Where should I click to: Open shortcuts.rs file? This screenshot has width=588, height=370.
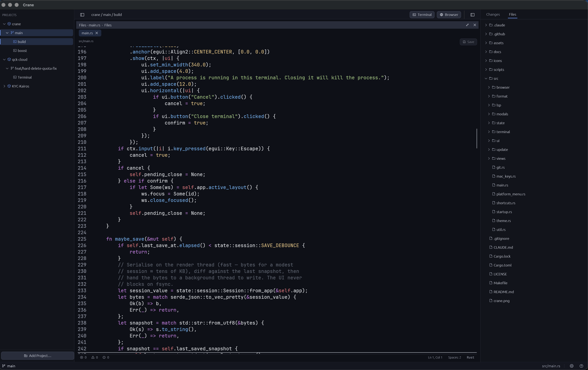(x=506, y=203)
